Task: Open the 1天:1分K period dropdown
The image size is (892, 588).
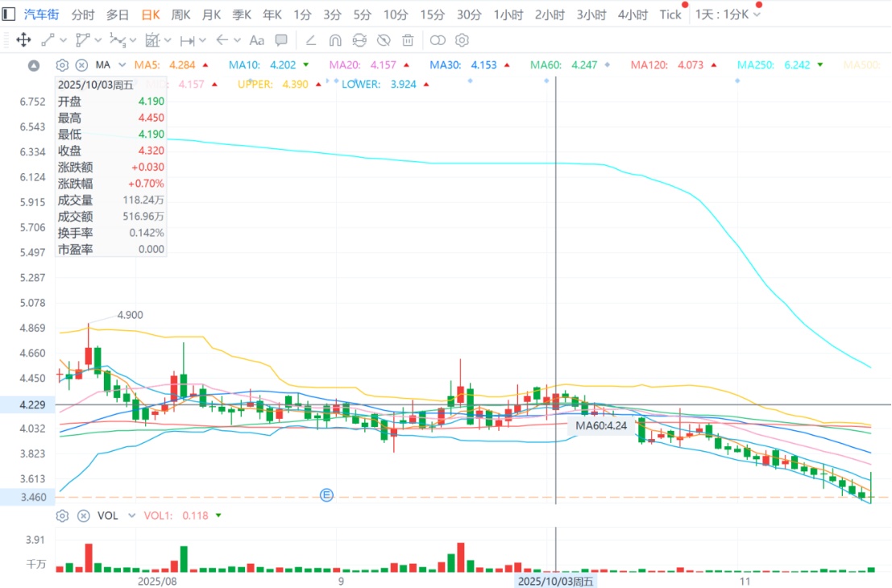Action: click(x=728, y=14)
